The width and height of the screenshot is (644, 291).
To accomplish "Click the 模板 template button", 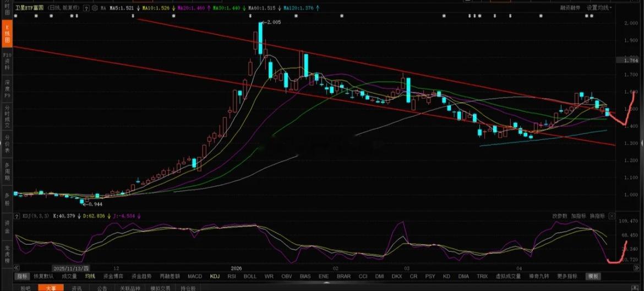I will 592,276.
